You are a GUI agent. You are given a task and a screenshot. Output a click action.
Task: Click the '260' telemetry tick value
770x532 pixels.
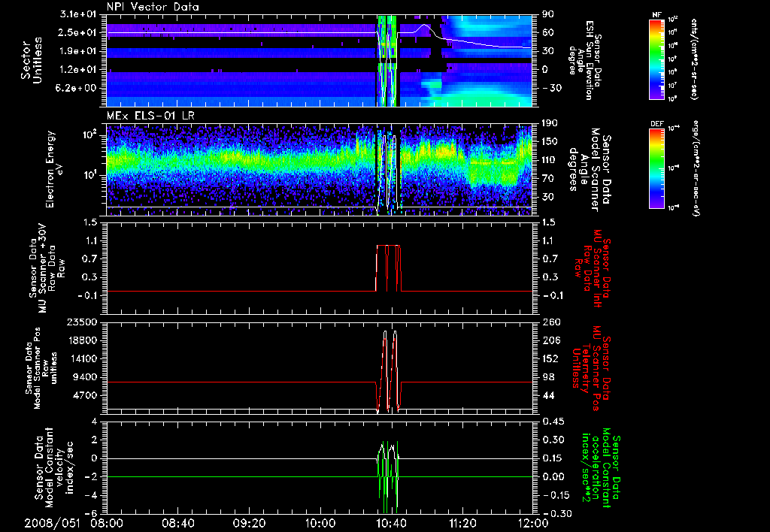[550, 322]
